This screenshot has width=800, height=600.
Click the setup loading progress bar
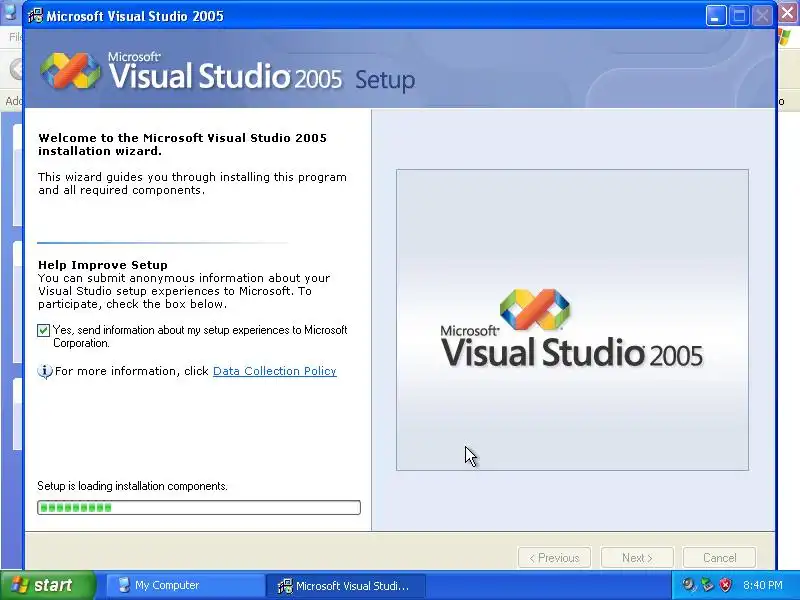(199, 507)
